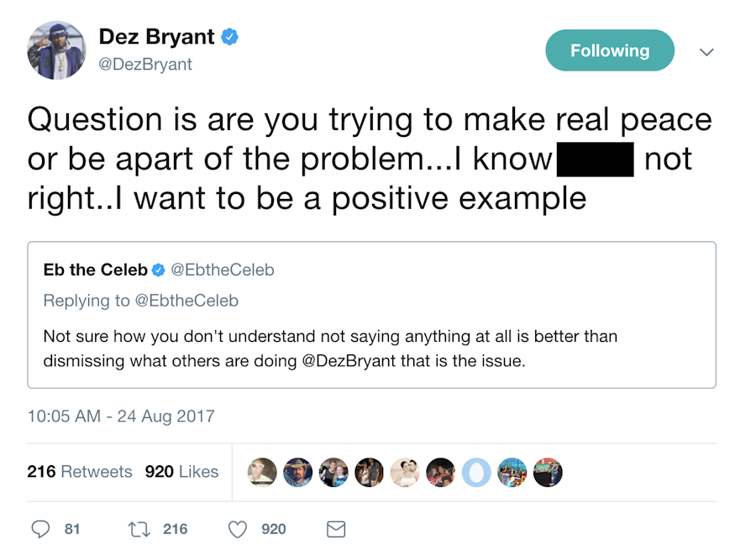Click the @DezBryant handle under name
The image size is (756, 550).
tap(145, 64)
